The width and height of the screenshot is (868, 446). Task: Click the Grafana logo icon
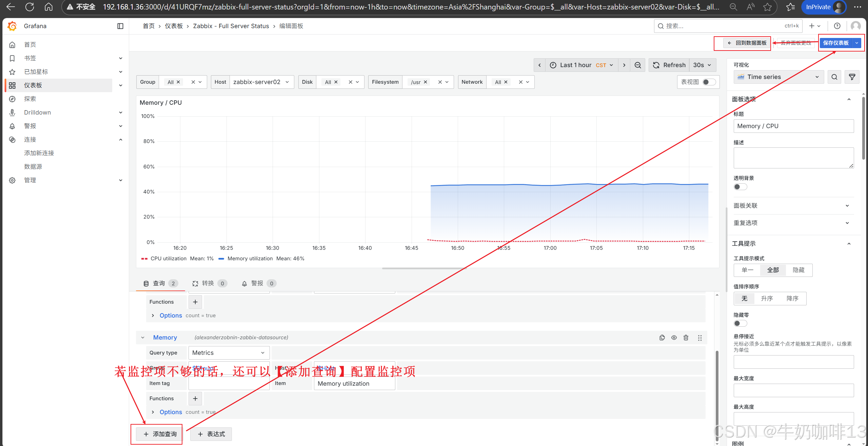[12, 26]
